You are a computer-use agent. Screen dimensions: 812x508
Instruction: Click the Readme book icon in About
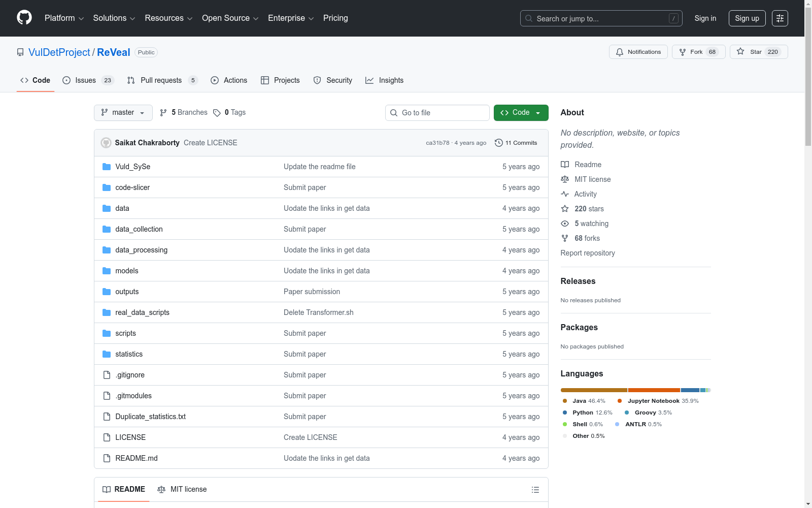[565, 165]
